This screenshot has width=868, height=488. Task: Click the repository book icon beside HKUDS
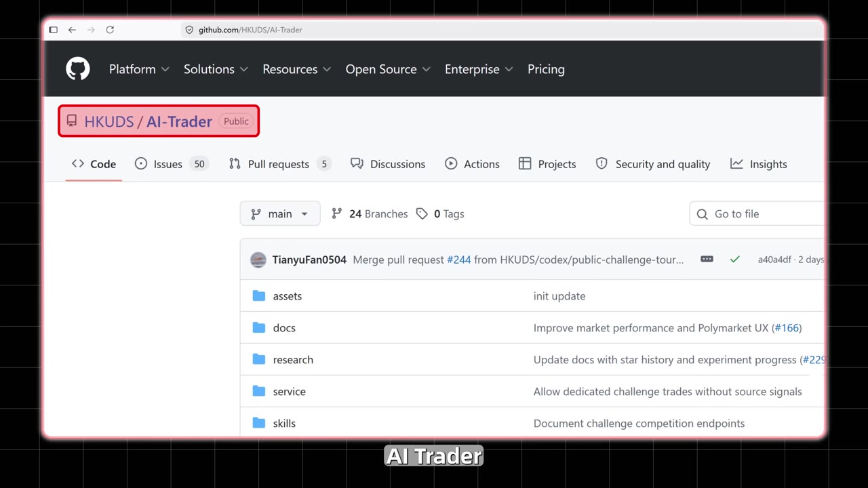72,121
